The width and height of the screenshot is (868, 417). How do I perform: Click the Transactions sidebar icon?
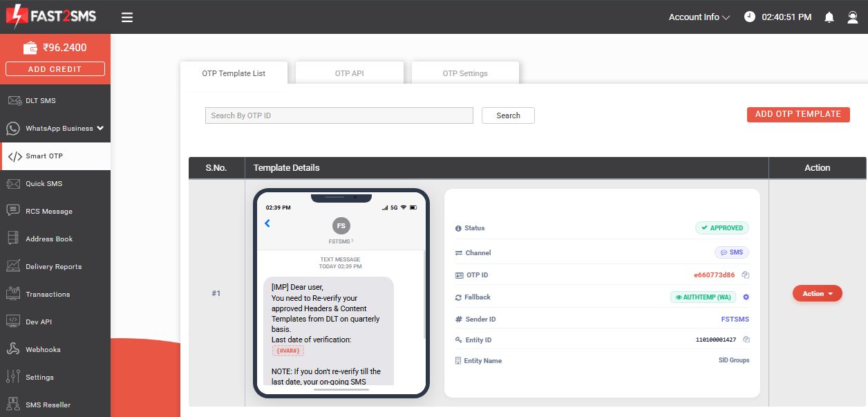(x=13, y=294)
